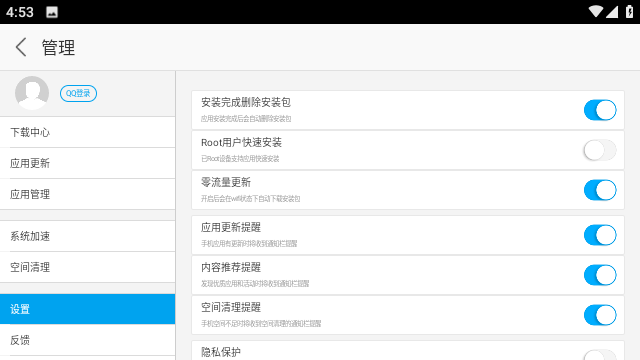The width and height of the screenshot is (640, 360).
Task: Tap the cellular signal icon
Action: (x=611, y=11)
